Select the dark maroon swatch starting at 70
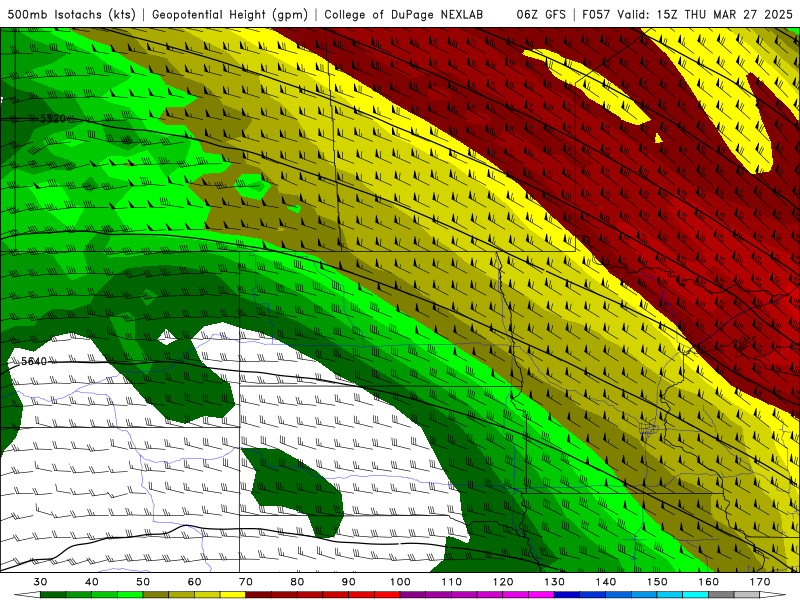800x600 pixels. 259,594
